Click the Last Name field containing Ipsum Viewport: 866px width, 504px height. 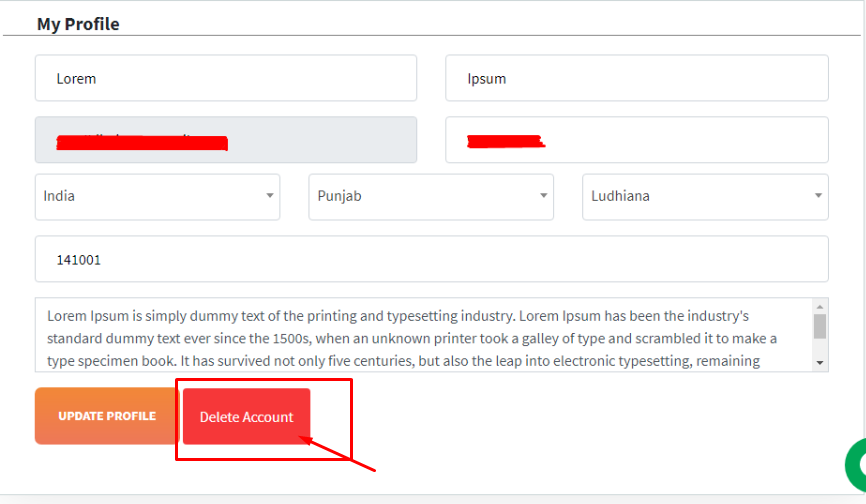coord(637,78)
